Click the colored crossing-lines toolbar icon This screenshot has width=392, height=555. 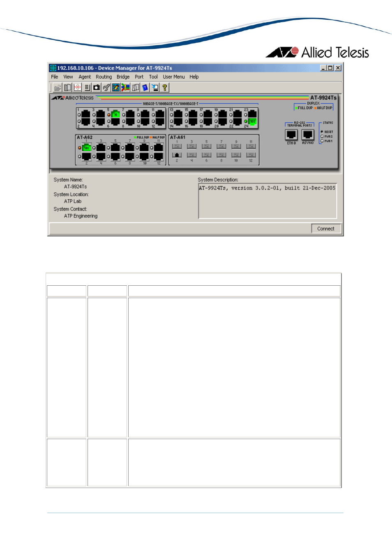click(125, 88)
